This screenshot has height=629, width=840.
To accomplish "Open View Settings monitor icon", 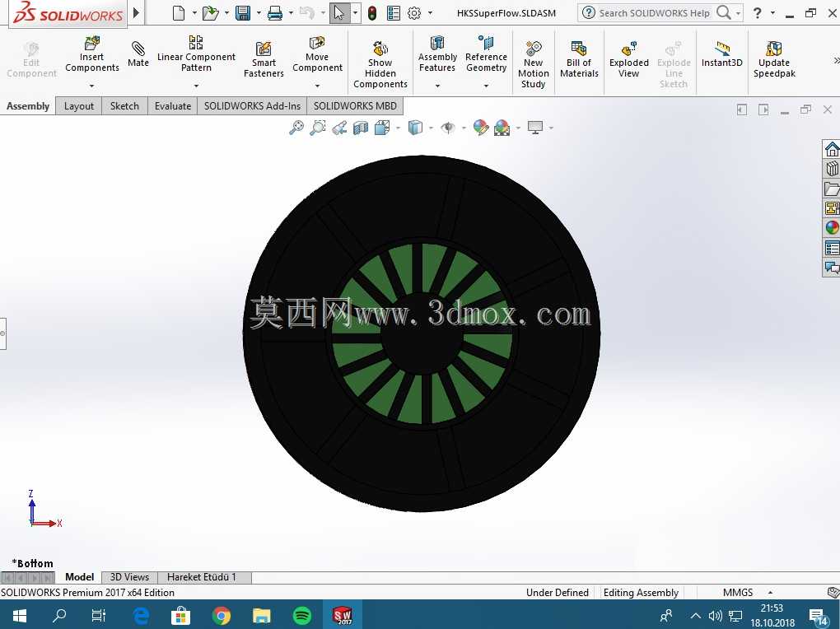I will point(535,128).
